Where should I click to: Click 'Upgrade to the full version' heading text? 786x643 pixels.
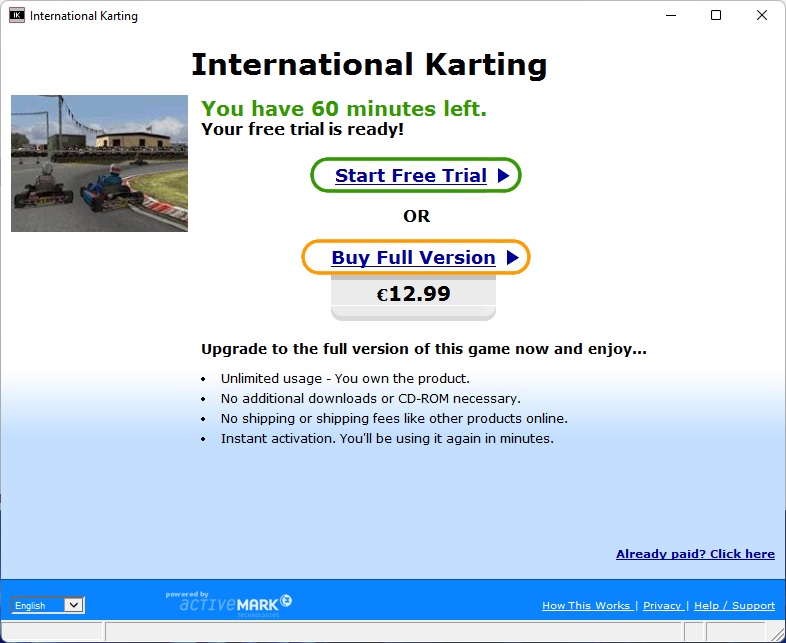click(424, 349)
